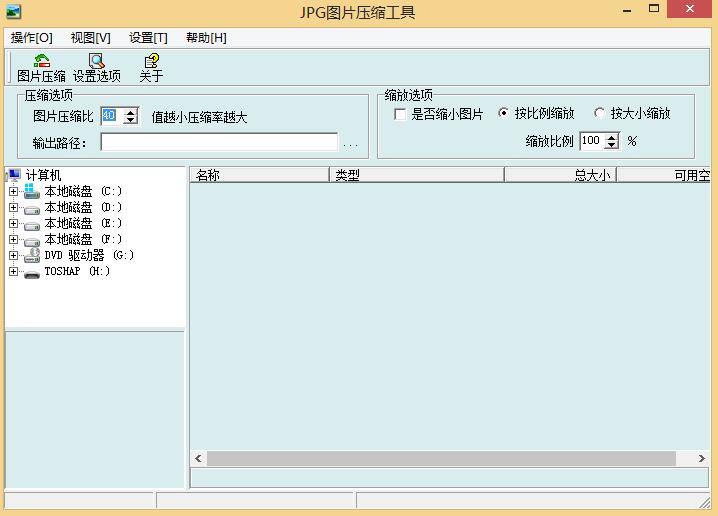Increase the 图片压缩比 value with up arrow
This screenshot has width=718, height=516.
(131, 112)
